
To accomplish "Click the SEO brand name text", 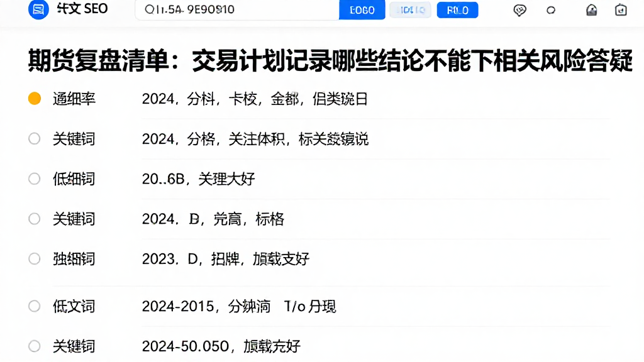I will click(82, 9).
